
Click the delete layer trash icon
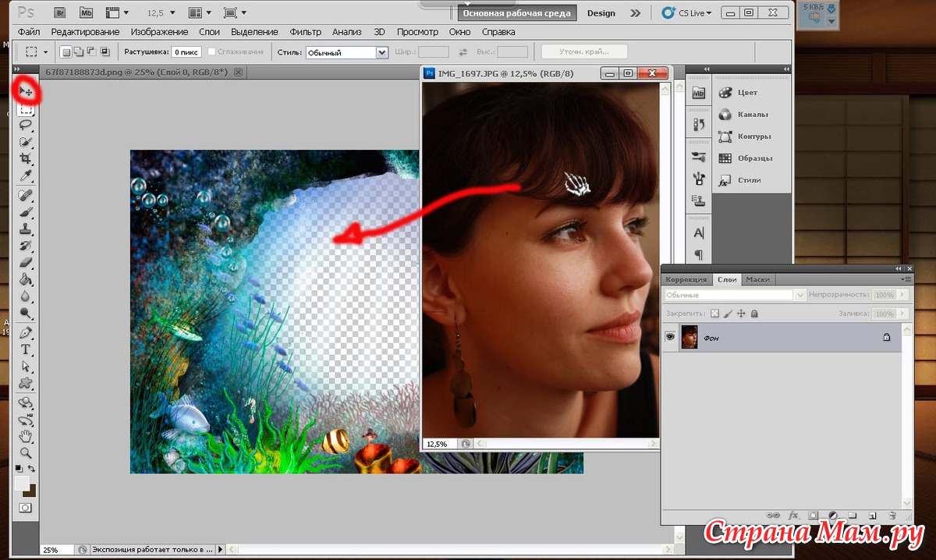click(892, 516)
